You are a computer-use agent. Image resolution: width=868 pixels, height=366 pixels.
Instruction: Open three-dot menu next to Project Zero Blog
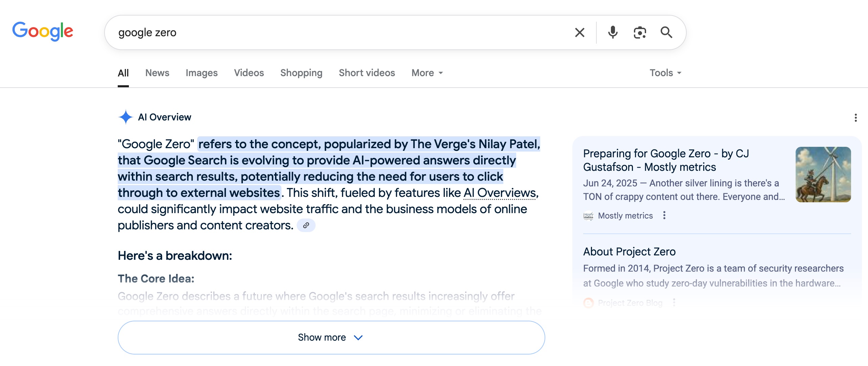[x=674, y=302]
